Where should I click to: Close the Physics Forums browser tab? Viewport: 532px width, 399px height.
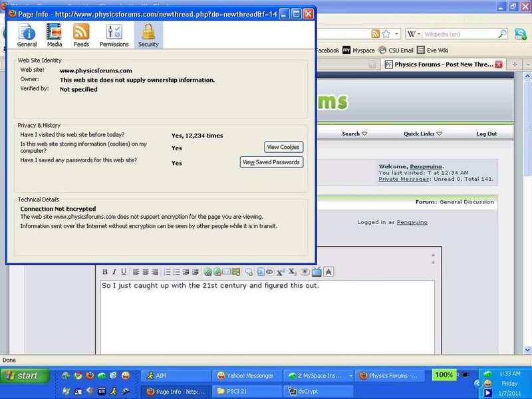(x=499, y=65)
